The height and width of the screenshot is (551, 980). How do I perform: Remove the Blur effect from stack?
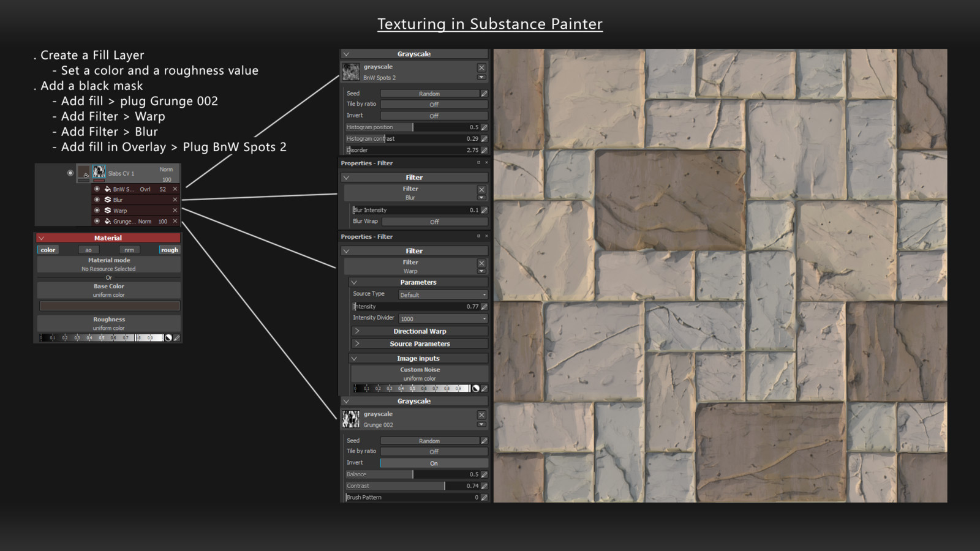click(175, 200)
